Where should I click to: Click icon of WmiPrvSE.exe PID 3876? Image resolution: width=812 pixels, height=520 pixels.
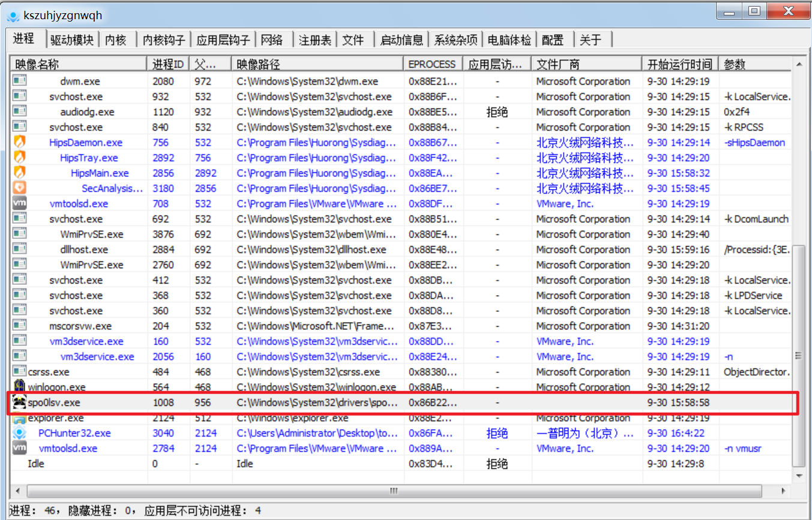tap(19, 234)
